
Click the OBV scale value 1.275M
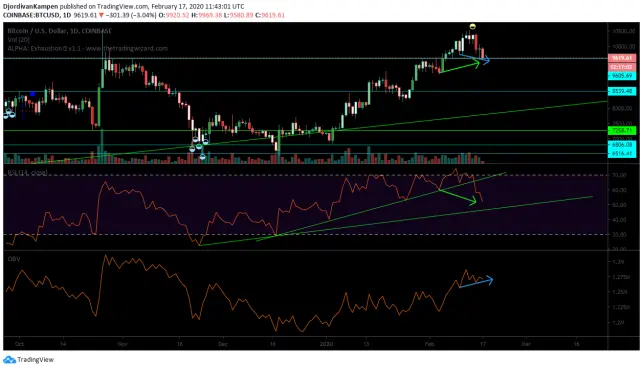click(621, 277)
